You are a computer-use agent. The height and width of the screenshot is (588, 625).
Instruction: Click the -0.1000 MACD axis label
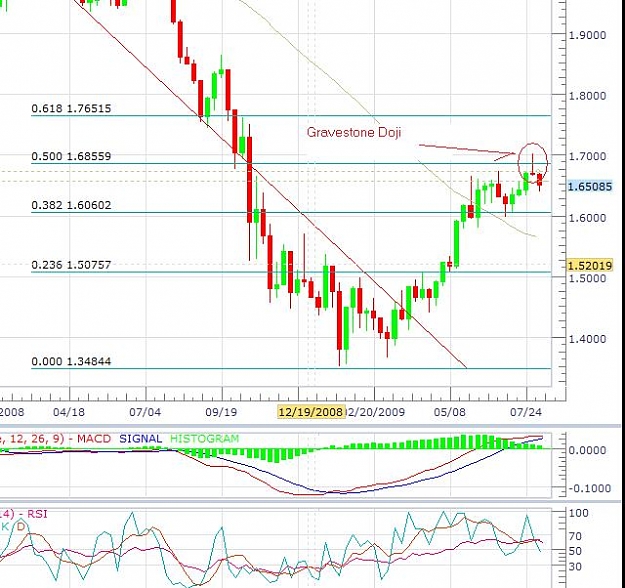coord(590,488)
